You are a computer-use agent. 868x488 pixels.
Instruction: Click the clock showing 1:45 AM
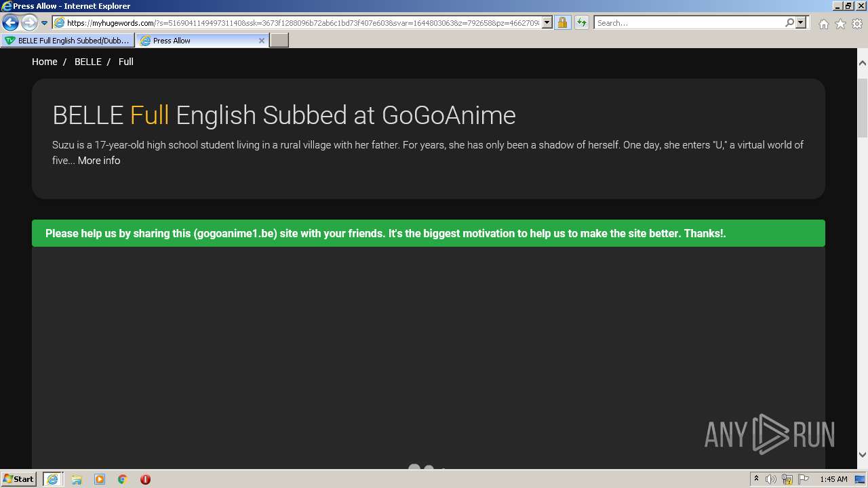point(833,479)
